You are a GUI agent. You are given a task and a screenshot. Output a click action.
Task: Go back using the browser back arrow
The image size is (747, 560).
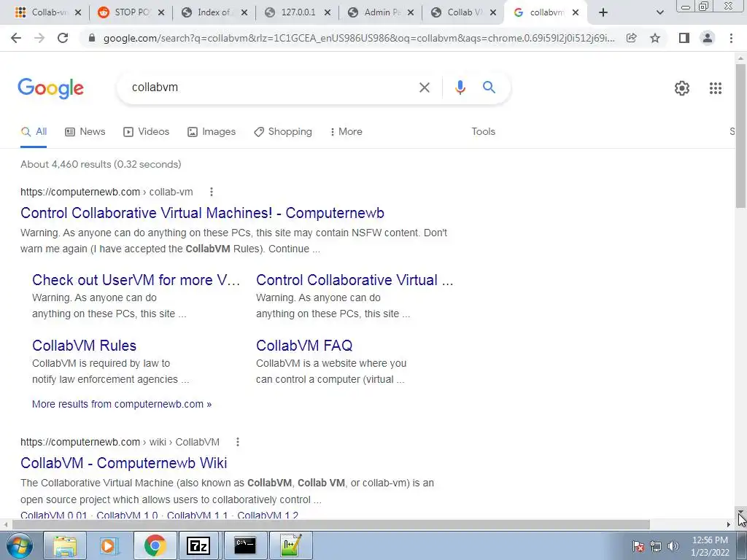click(16, 38)
